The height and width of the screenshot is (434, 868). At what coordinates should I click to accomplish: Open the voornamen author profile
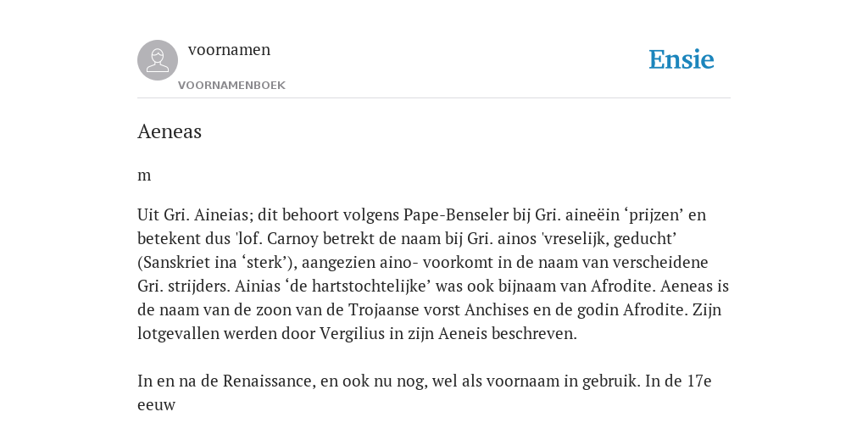[x=229, y=49]
